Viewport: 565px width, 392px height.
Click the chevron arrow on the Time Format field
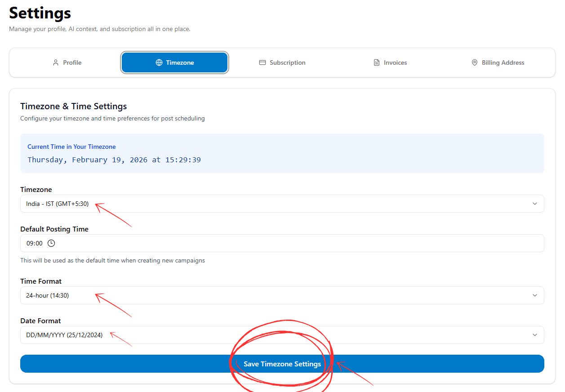pyautogui.click(x=535, y=295)
